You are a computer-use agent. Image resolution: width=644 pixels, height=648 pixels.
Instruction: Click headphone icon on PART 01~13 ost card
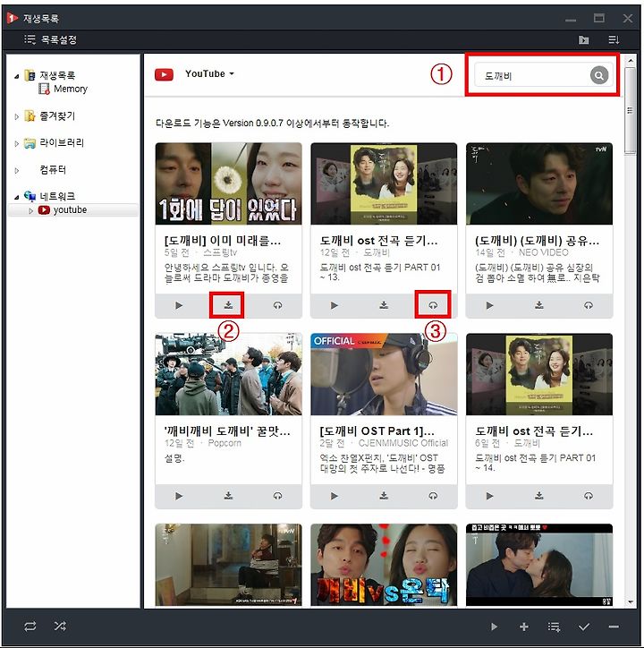click(x=433, y=305)
